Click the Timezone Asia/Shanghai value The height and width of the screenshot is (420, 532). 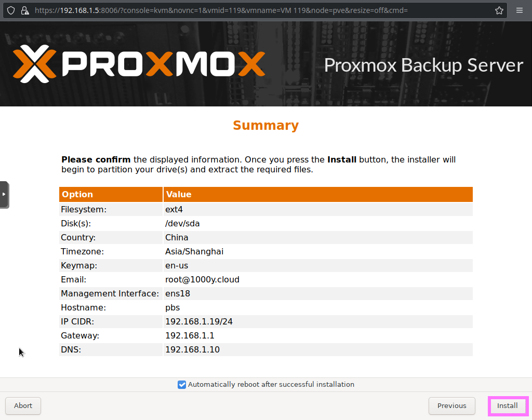pyautogui.click(x=194, y=251)
